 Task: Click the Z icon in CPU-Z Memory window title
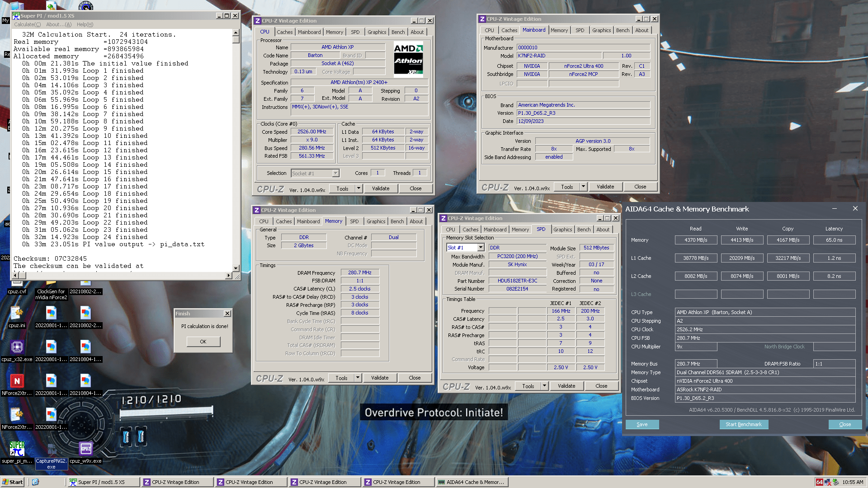click(257, 210)
